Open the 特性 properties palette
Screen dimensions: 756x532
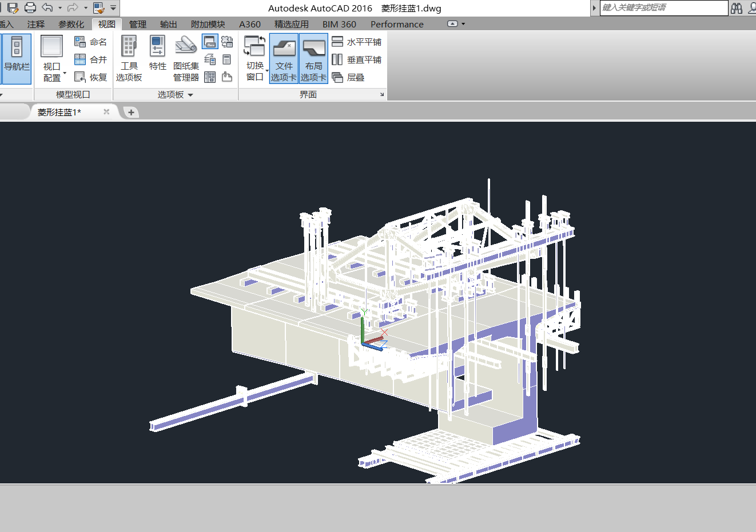tap(157, 53)
